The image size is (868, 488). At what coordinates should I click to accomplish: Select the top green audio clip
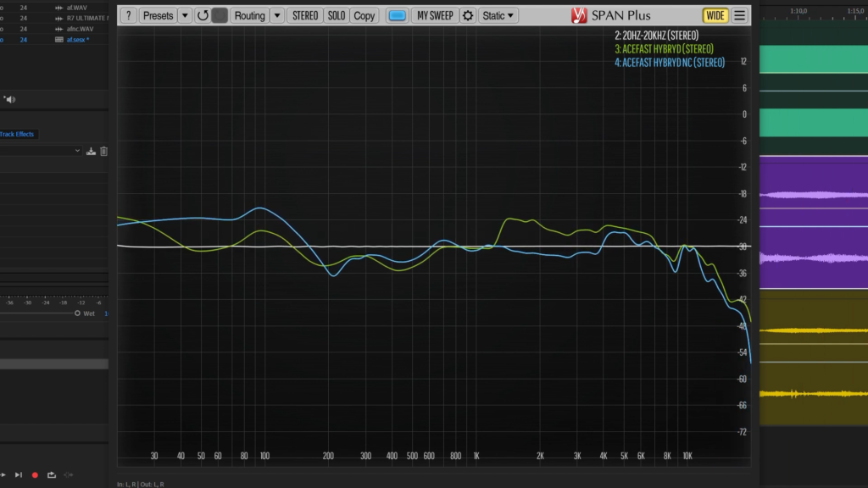coord(813,59)
